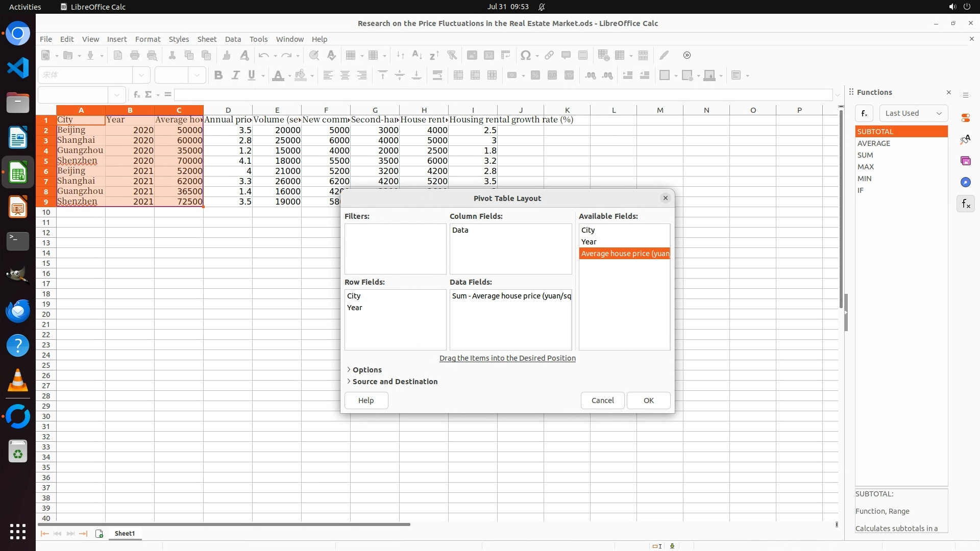Click the background color fill swatch
The height and width of the screenshot is (551, 980).
(x=301, y=76)
